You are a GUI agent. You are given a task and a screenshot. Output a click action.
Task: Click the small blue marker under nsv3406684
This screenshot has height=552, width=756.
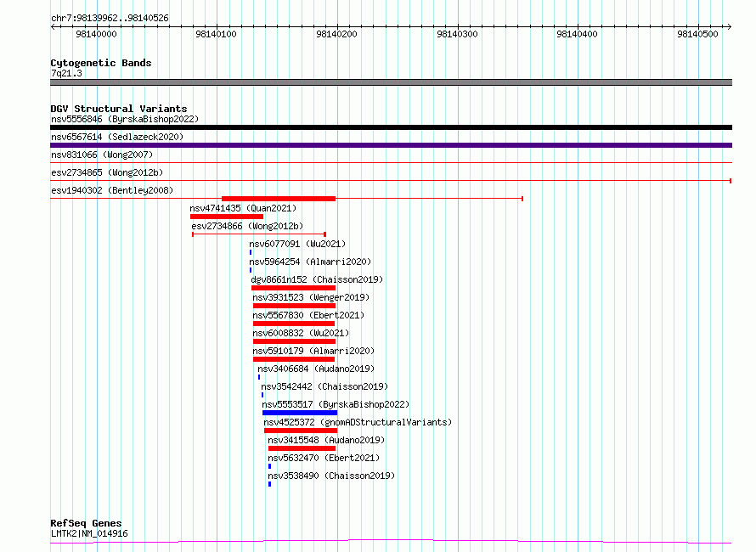[259, 377]
